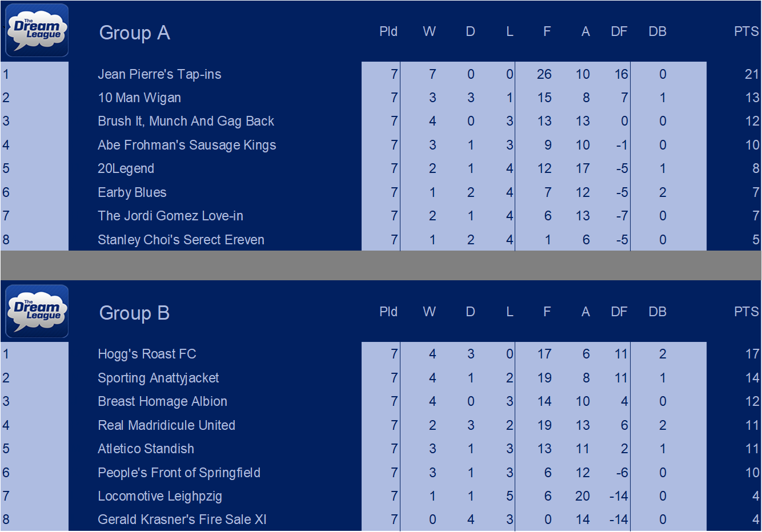This screenshot has height=532, width=762.
Task: Click the gray divider bar between groups
Action: click(x=381, y=265)
